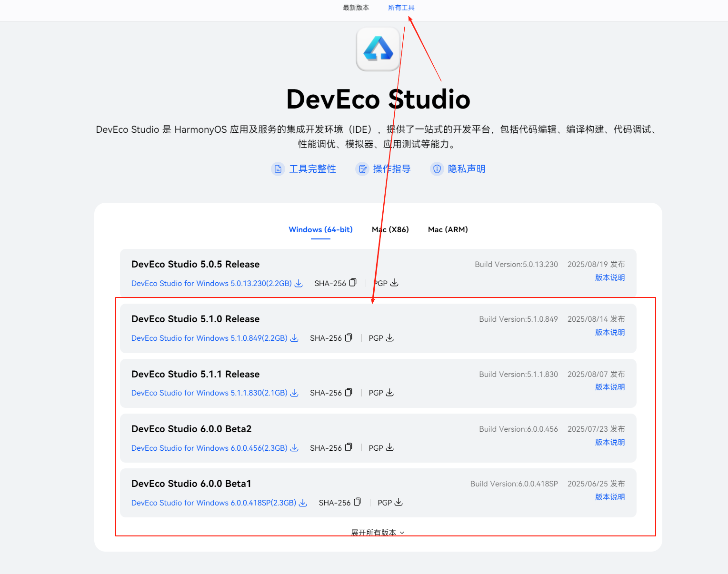728x574 pixels.
Task: Open 版本说明 for DevEco Studio 5.1.0 Release
Action: (x=610, y=332)
